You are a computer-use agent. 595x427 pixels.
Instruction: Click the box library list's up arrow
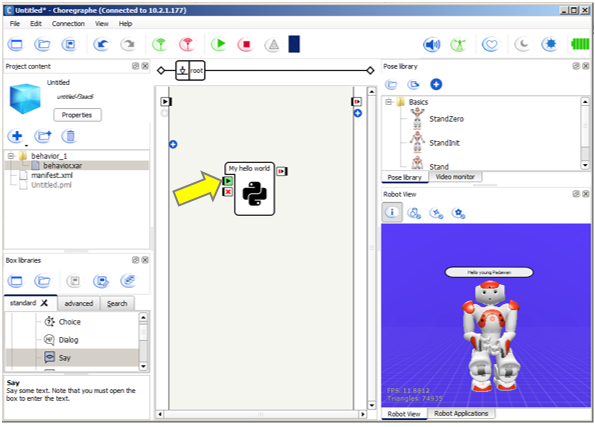click(143, 317)
